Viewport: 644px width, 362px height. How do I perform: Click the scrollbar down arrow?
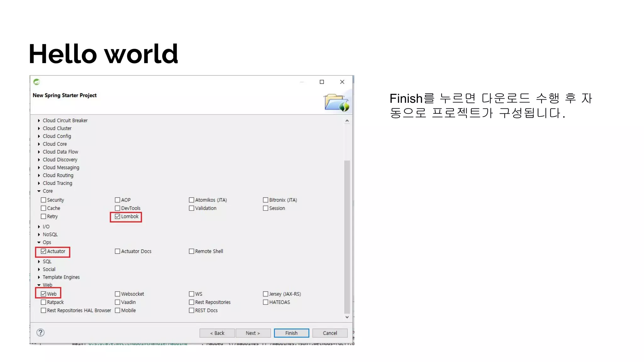(347, 317)
